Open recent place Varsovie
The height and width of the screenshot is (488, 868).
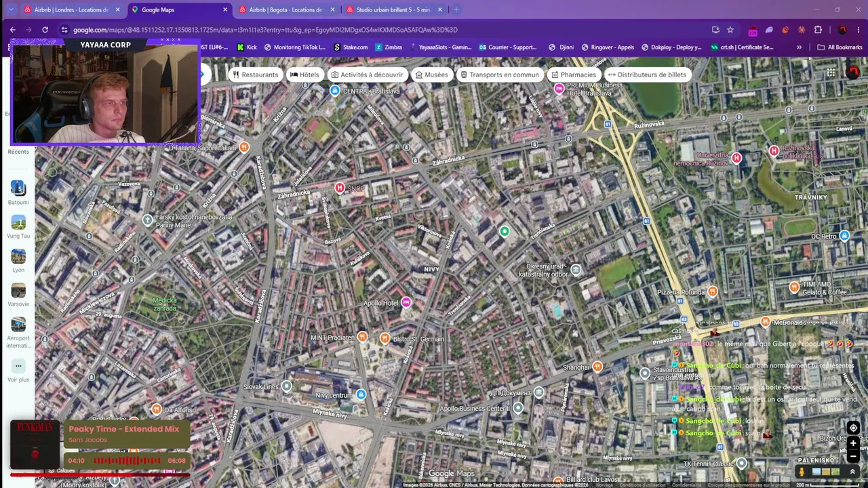18,294
